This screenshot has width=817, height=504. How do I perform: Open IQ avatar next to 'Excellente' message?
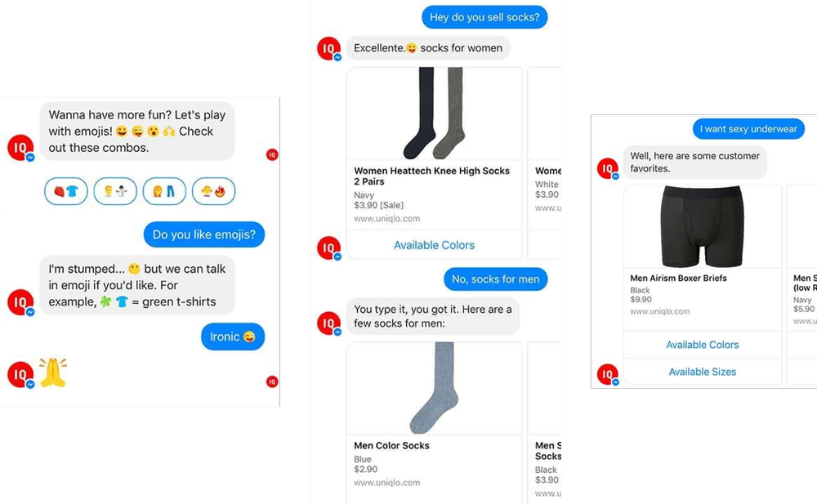coord(329,48)
